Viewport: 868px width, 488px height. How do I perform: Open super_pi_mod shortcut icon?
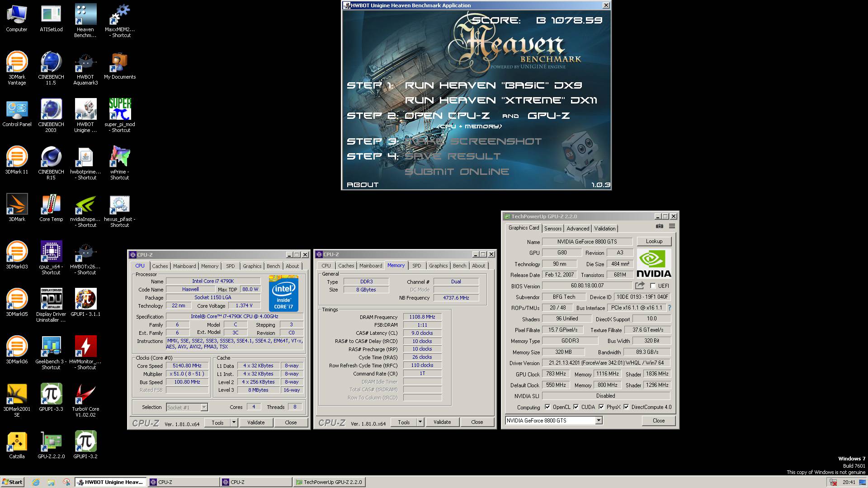pos(120,116)
